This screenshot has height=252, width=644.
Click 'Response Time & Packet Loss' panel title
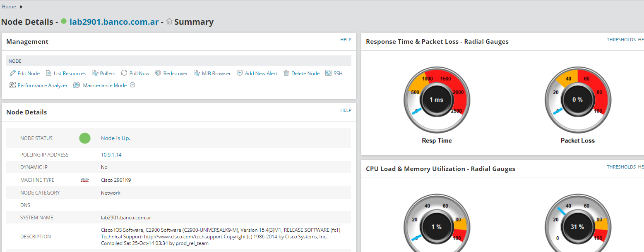(437, 42)
